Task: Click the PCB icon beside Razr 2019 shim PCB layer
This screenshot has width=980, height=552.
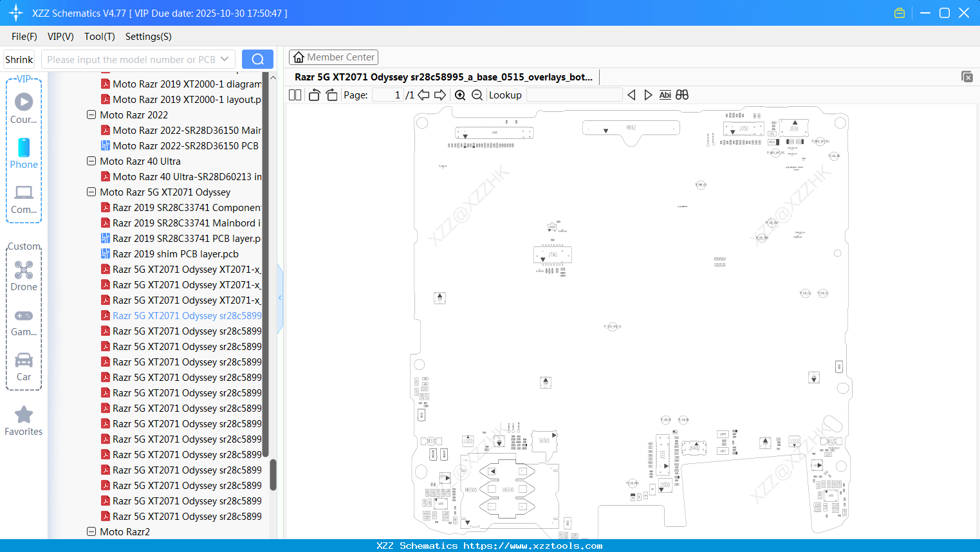Action: [106, 254]
